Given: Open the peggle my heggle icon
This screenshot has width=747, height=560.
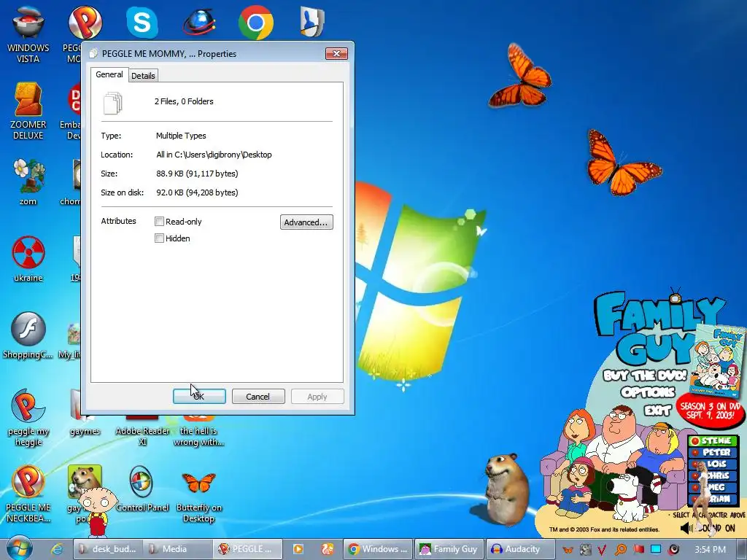Looking at the screenshot, I should pos(28,418).
